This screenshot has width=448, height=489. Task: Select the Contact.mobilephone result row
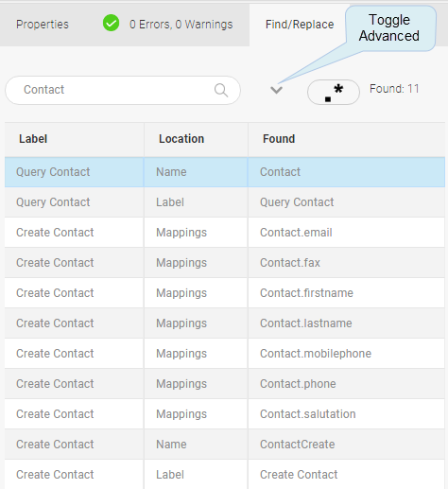point(225,354)
